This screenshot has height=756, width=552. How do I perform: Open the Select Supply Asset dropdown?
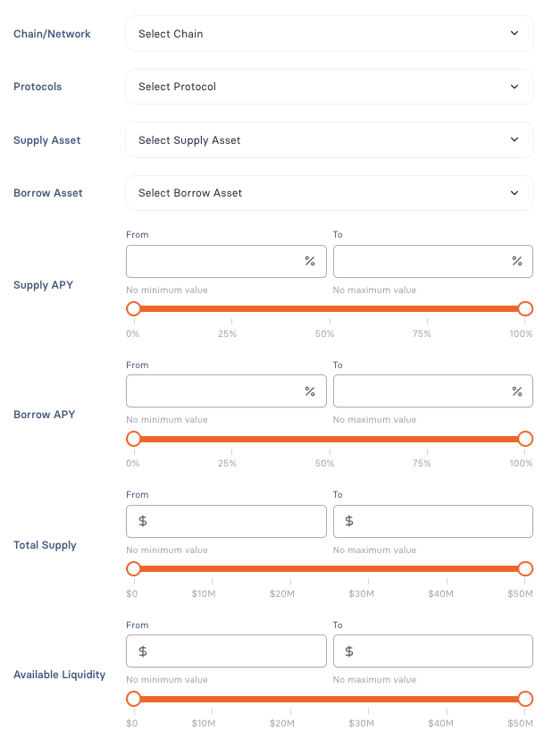click(329, 140)
